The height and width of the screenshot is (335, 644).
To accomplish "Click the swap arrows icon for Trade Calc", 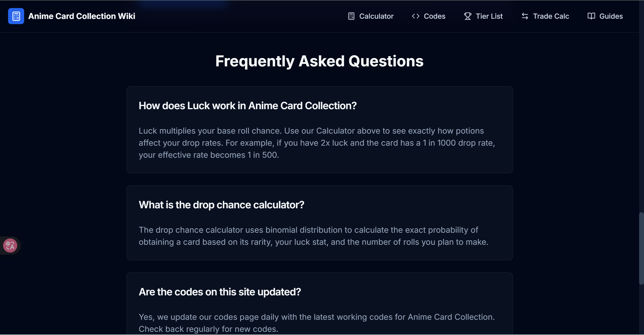I will coord(525,16).
